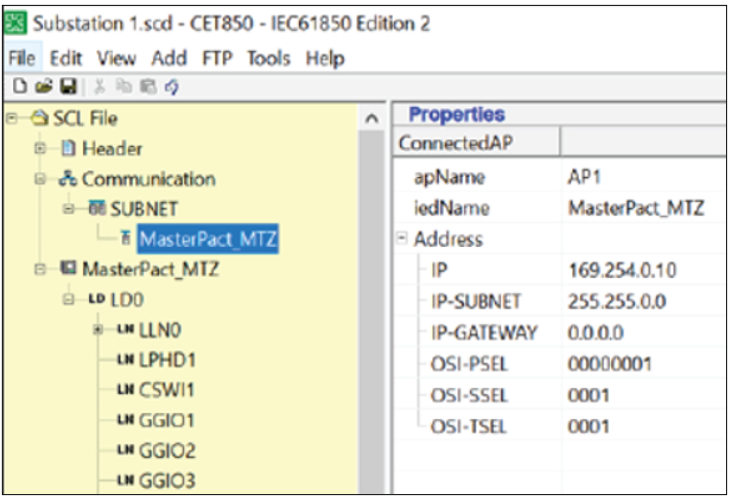Click the IED icon next to MasterPact_MTZ device
Image resolution: width=735 pixels, height=500 pixels.
(x=68, y=269)
